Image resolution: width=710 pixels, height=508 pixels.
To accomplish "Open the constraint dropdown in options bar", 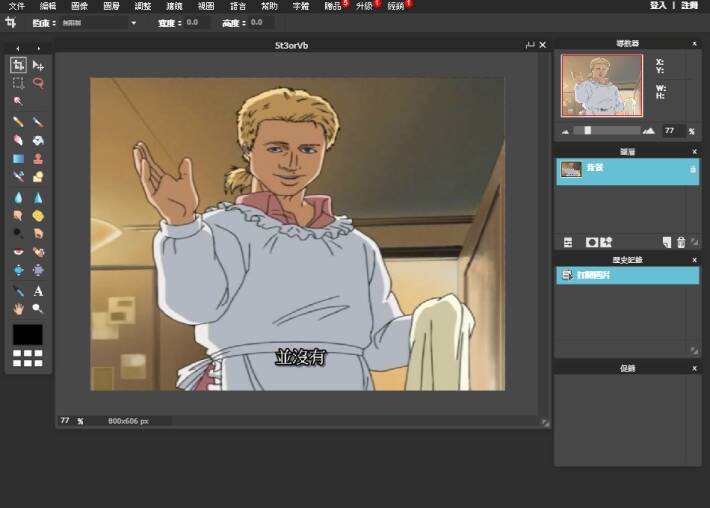I will 133,23.
